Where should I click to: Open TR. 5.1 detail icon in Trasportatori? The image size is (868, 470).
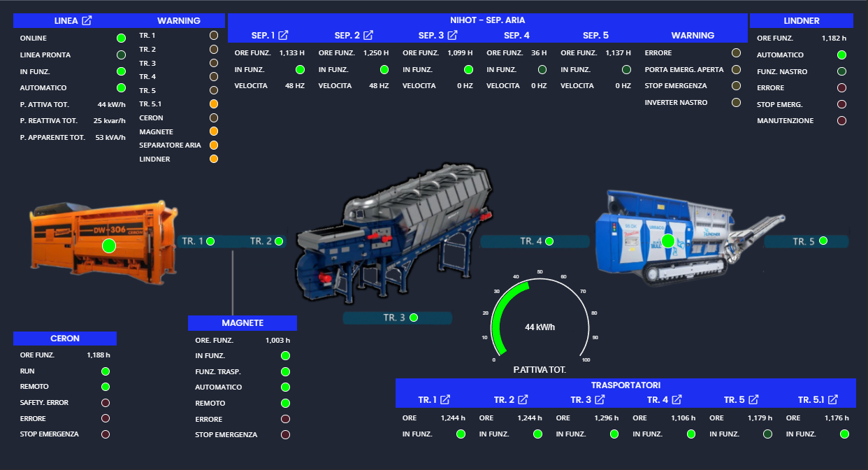(x=832, y=400)
